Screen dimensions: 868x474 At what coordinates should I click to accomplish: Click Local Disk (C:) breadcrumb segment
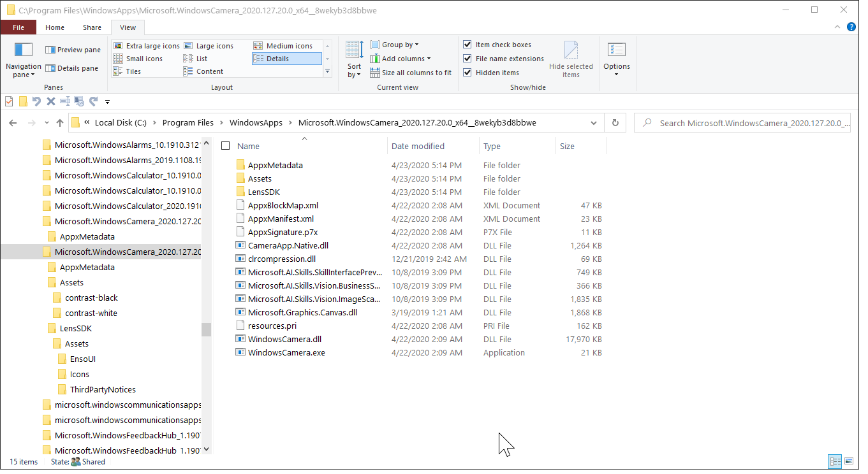click(x=121, y=123)
